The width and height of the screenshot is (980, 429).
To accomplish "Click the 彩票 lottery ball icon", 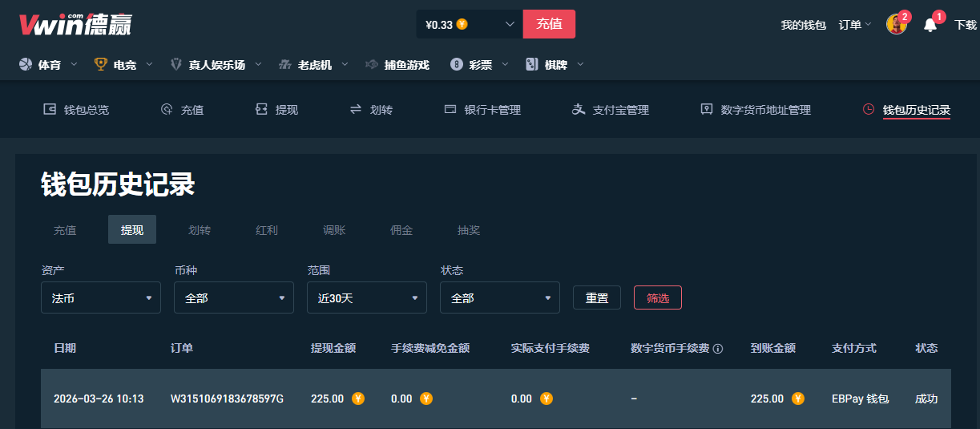I will coord(457,64).
